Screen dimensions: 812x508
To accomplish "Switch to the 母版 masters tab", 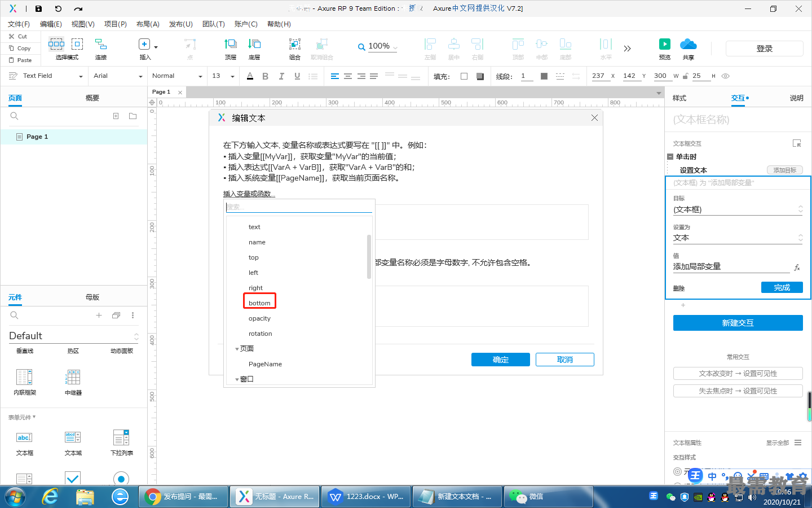I will click(92, 297).
